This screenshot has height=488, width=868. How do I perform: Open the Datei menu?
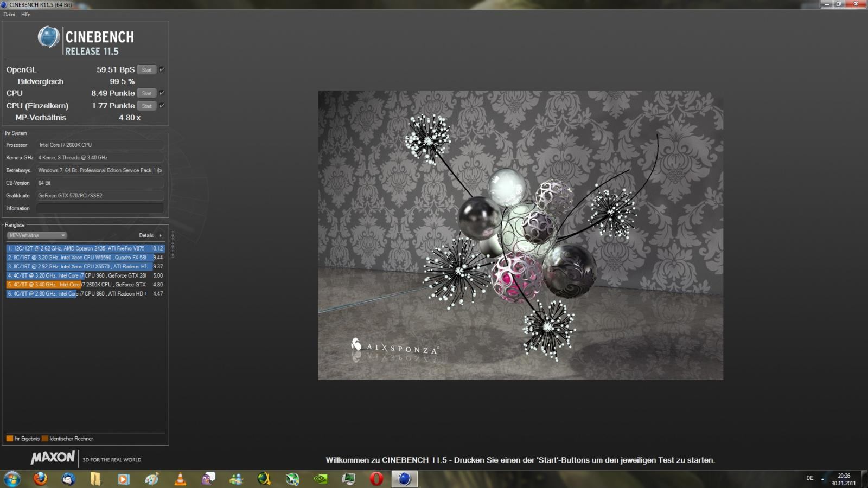(9, 15)
